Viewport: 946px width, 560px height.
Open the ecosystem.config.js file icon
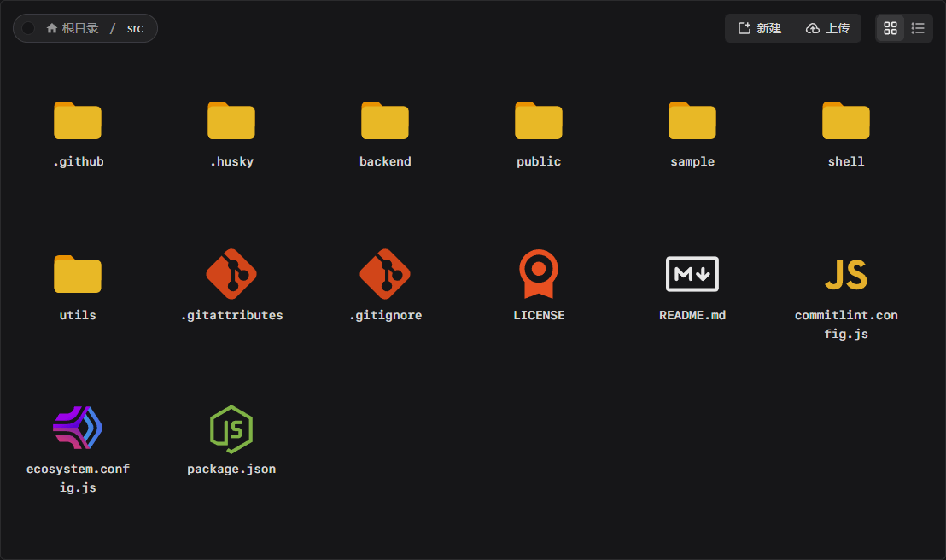[x=78, y=428]
